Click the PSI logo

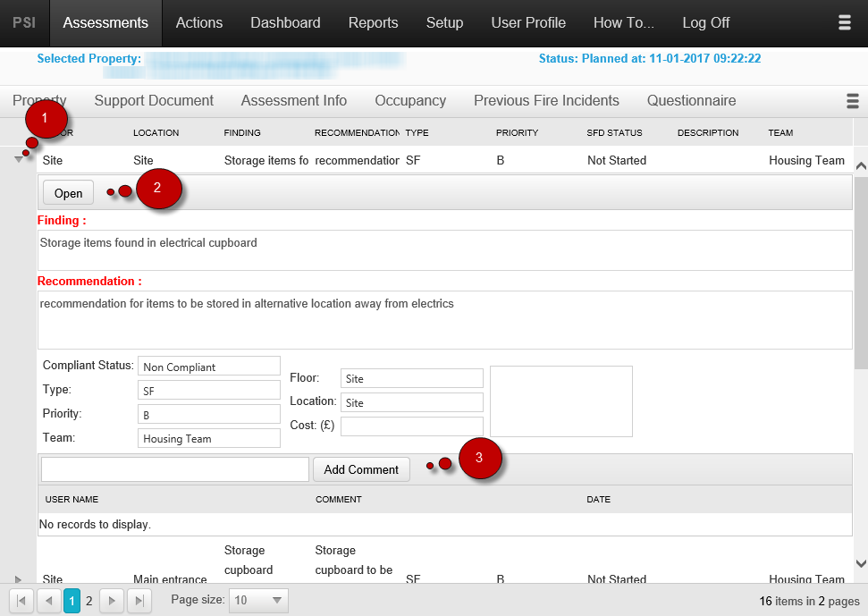24,22
